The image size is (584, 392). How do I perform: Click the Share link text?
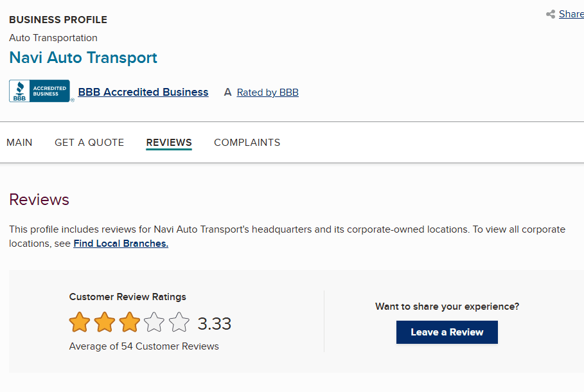click(571, 14)
